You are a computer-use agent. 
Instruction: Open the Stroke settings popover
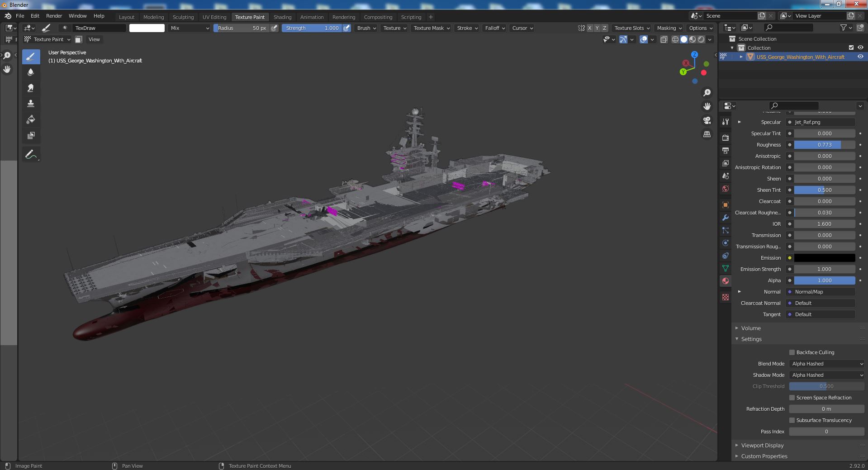pyautogui.click(x=467, y=28)
